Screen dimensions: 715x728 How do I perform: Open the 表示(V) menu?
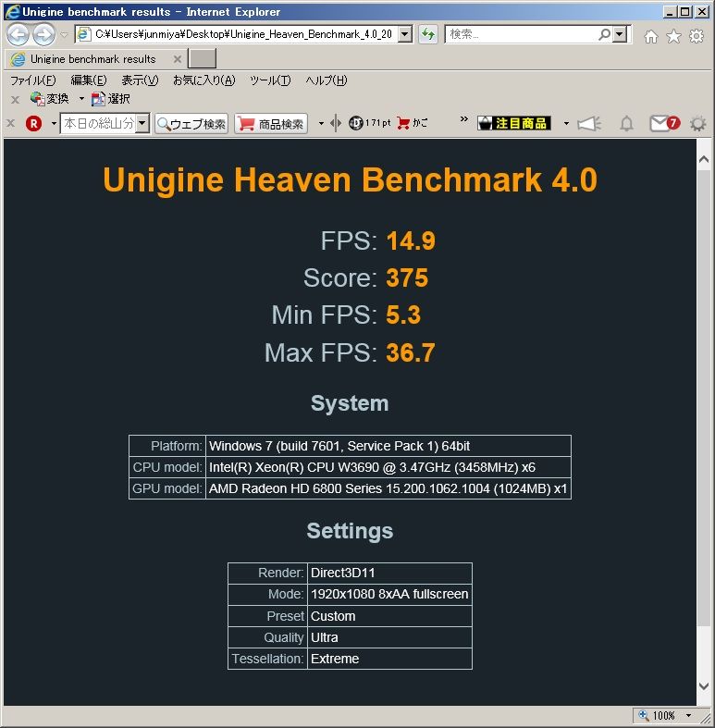point(140,80)
